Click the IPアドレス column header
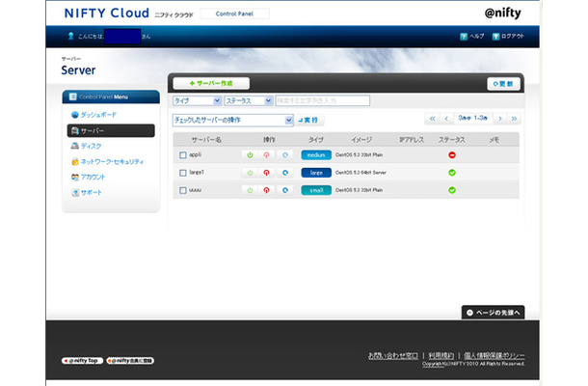588x386 pixels. coord(412,140)
